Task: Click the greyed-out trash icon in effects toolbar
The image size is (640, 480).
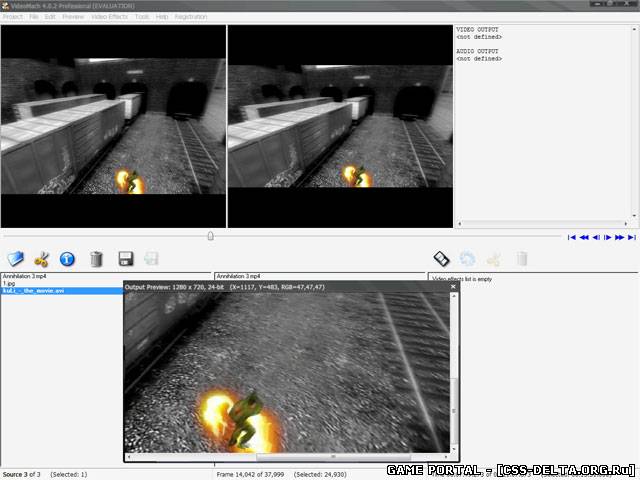Action: [x=522, y=258]
